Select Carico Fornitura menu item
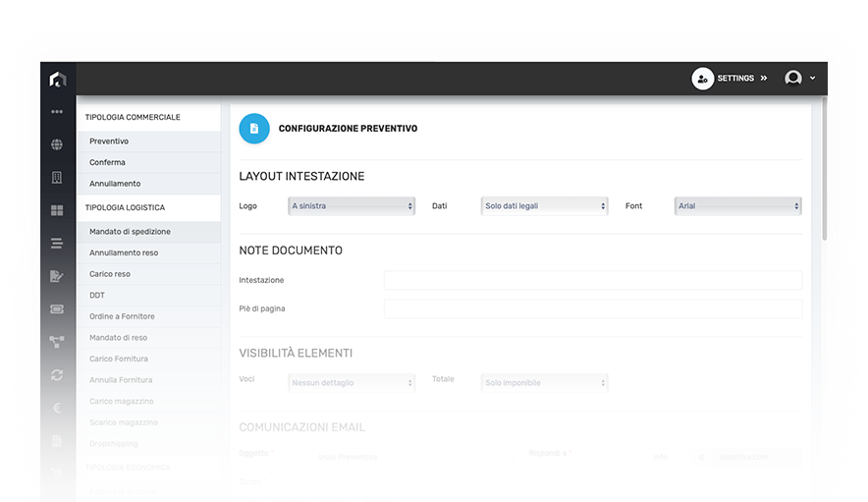Viewport: 868px width, 502px height. [148, 359]
